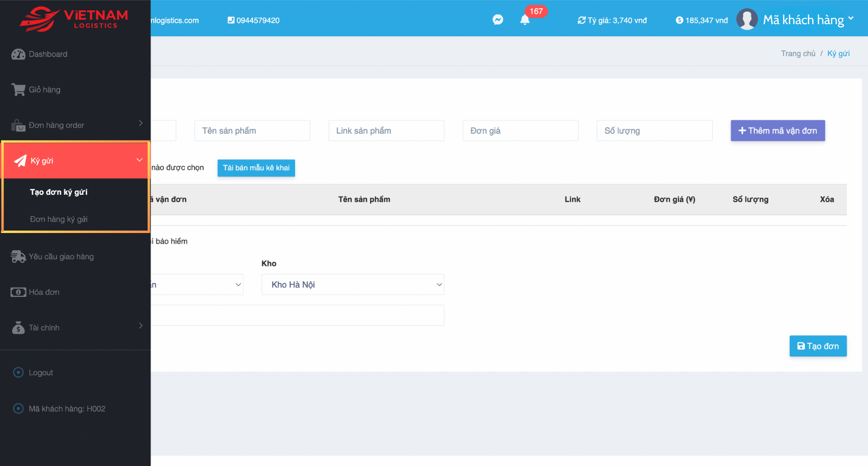The width and height of the screenshot is (868, 466).
Task: Click the Đơn hàng order bag icon
Action: pos(18,125)
